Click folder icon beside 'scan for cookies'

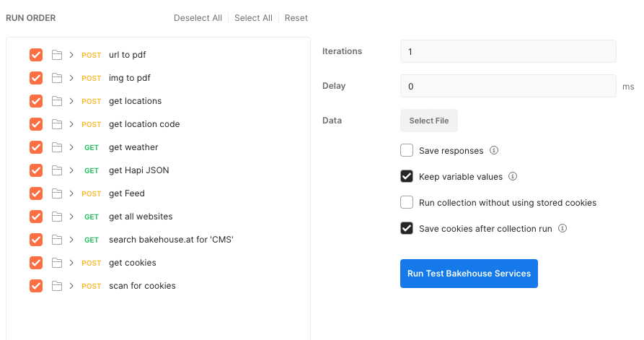pos(57,286)
